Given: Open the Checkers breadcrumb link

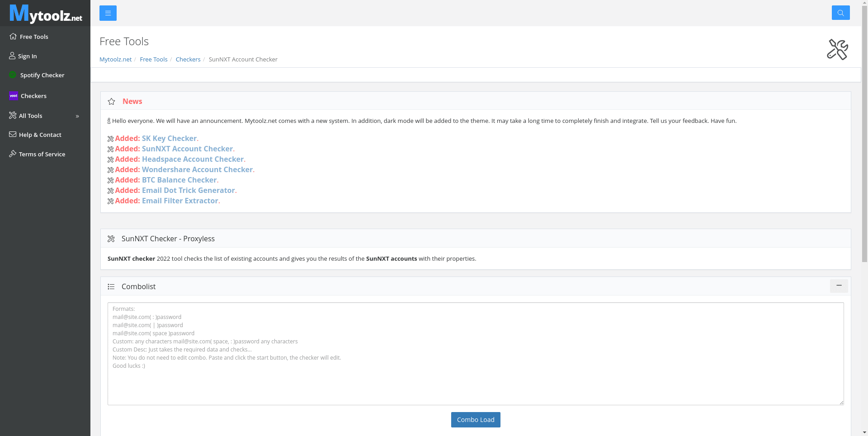Looking at the screenshot, I should 188,59.
